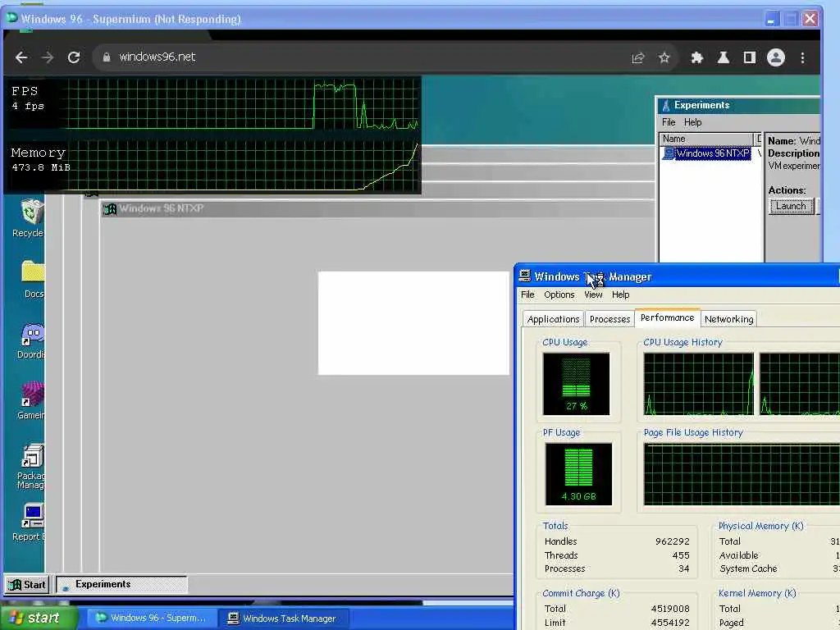Open the Windows XP start button
This screenshot has width=840, height=630.
click(39, 619)
